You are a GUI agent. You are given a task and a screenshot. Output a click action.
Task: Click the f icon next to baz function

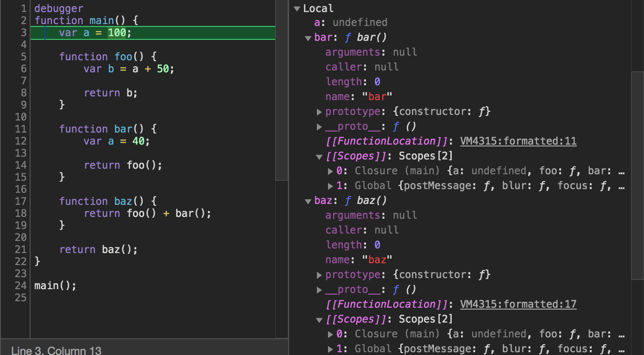click(x=348, y=200)
